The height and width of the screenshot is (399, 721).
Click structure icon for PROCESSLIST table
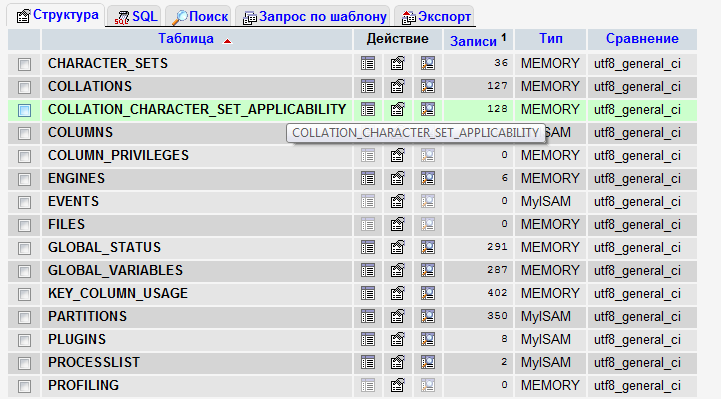[398, 362]
